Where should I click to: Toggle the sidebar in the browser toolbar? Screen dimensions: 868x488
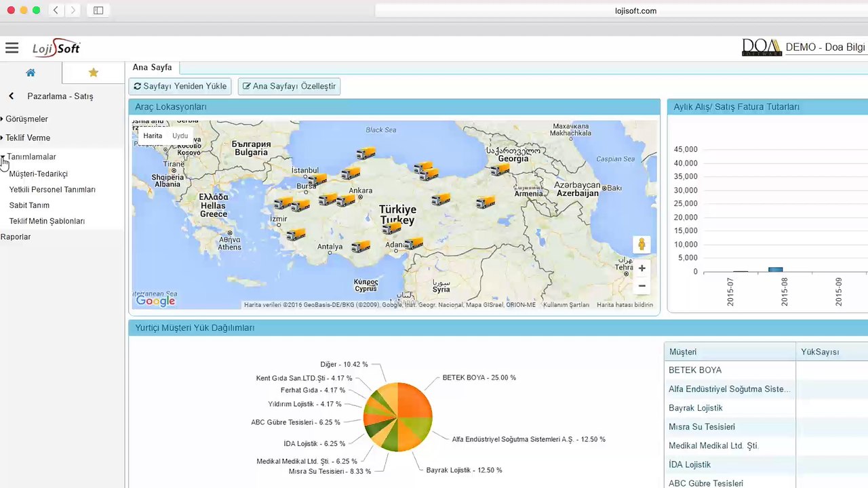(98, 10)
